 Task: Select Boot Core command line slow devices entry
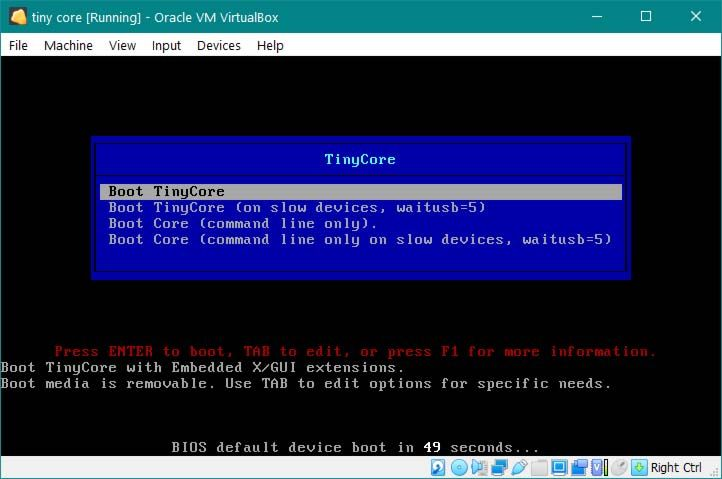360,240
